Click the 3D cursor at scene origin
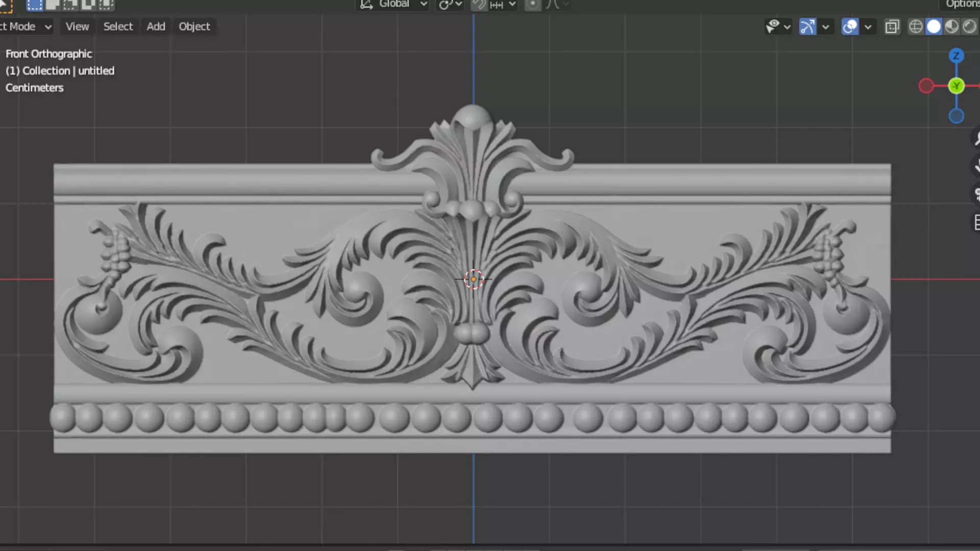 tap(474, 279)
